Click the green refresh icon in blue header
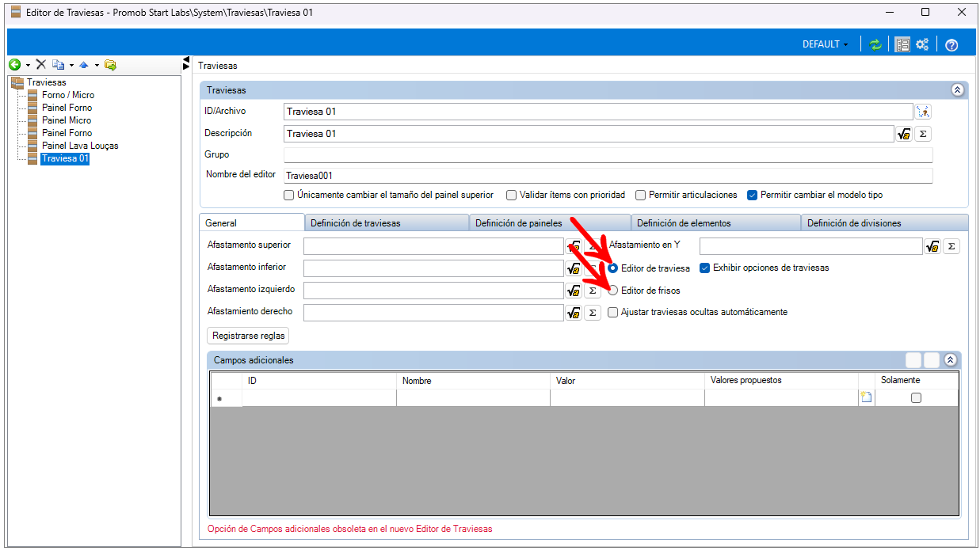The image size is (980, 551). click(875, 45)
